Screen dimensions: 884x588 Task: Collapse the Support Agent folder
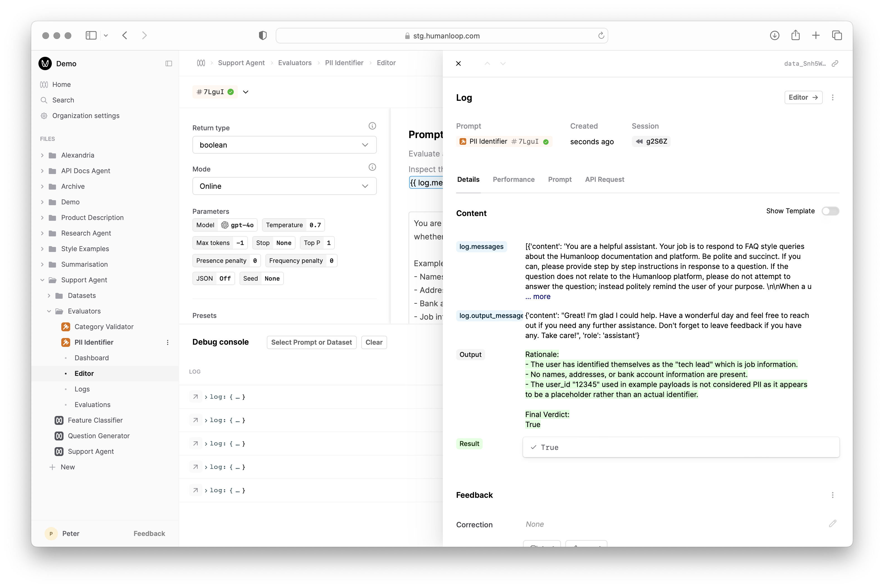click(x=42, y=280)
